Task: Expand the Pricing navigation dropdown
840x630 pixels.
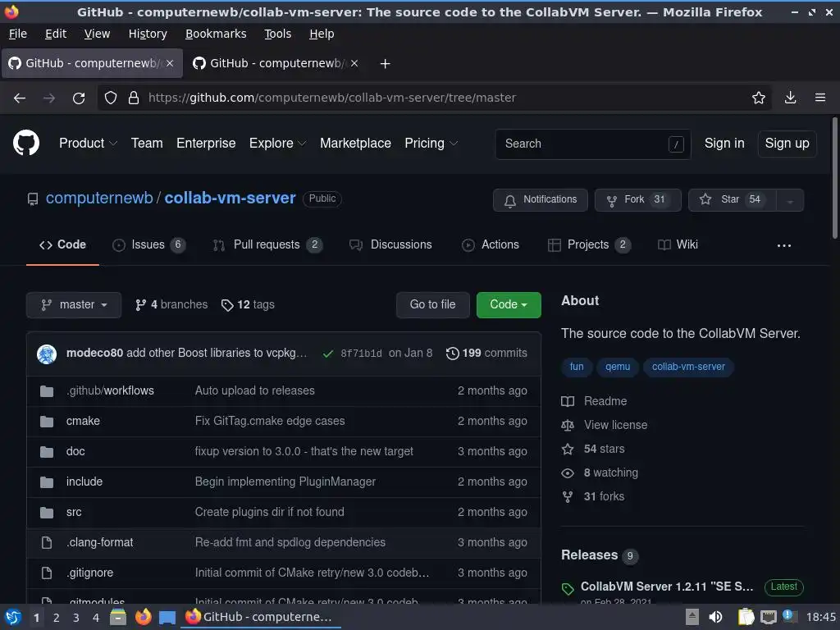Action: tap(431, 143)
